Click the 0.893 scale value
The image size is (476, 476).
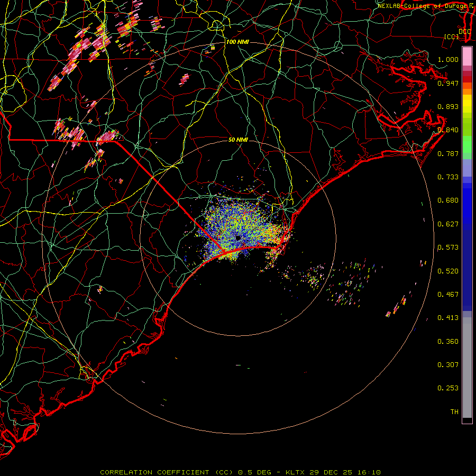point(448,106)
